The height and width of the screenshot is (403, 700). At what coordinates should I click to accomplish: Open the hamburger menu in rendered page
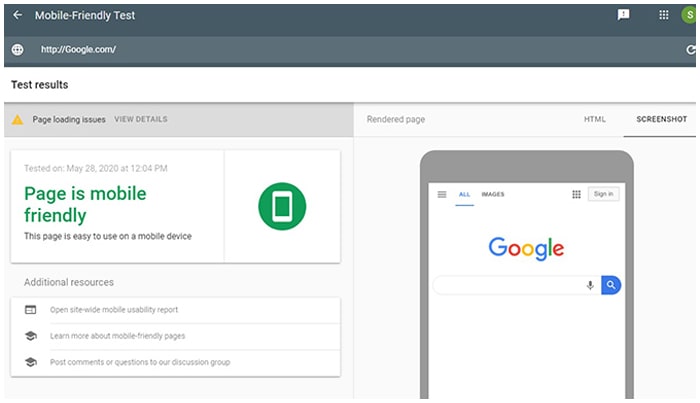pos(442,194)
